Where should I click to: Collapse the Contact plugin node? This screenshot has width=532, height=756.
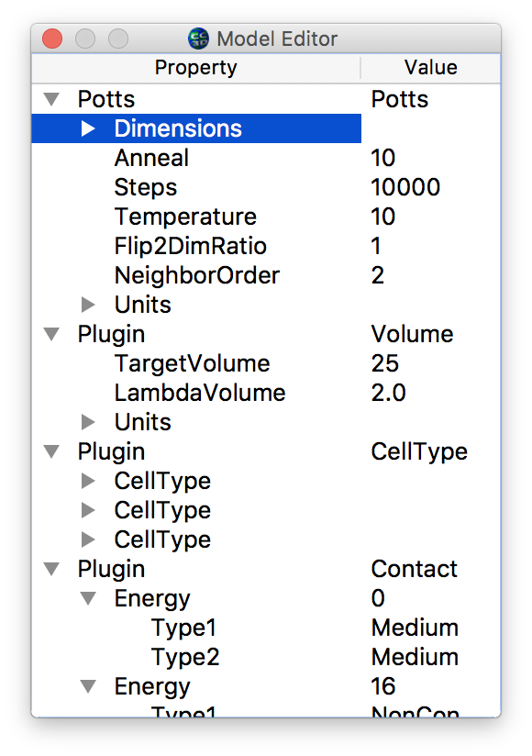[51, 569]
